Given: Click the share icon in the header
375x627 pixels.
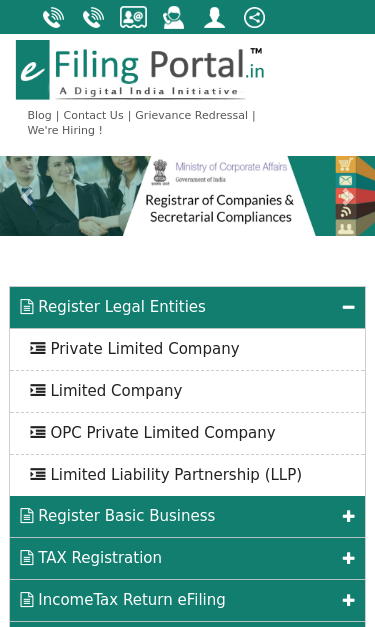Looking at the screenshot, I should click(x=254, y=18).
